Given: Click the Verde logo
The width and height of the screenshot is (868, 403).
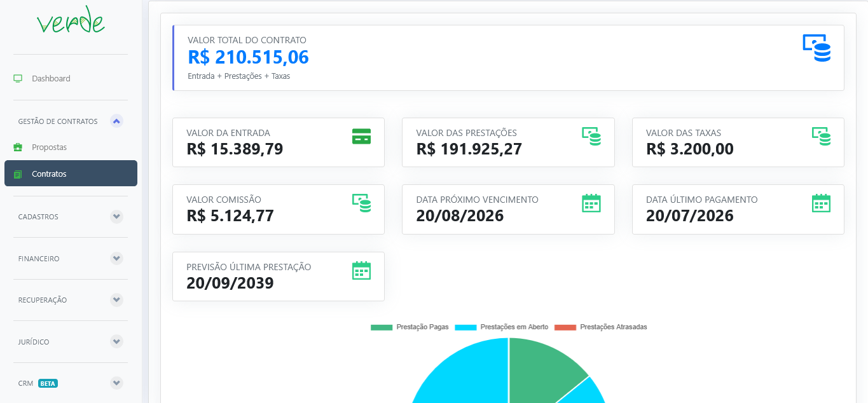Looking at the screenshot, I should click(71, 21).
